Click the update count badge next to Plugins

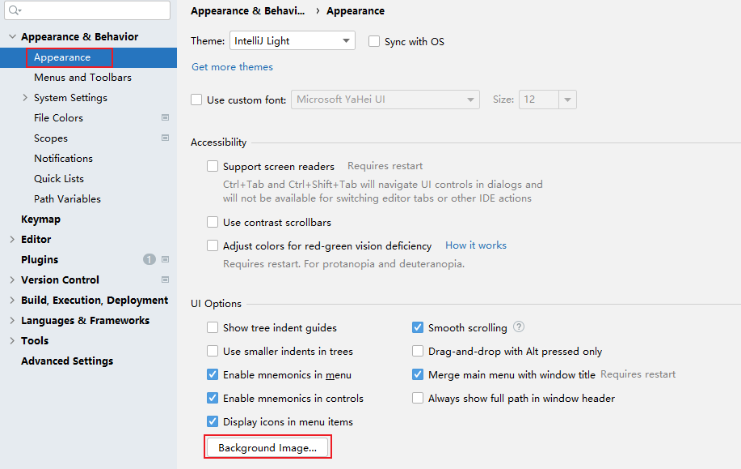click(149, 259)
